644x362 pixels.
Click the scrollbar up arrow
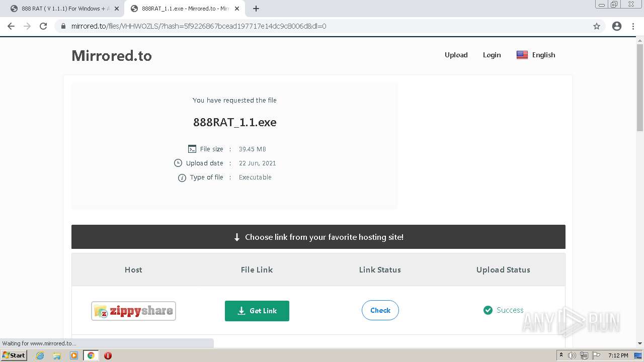tap(640, 40)
